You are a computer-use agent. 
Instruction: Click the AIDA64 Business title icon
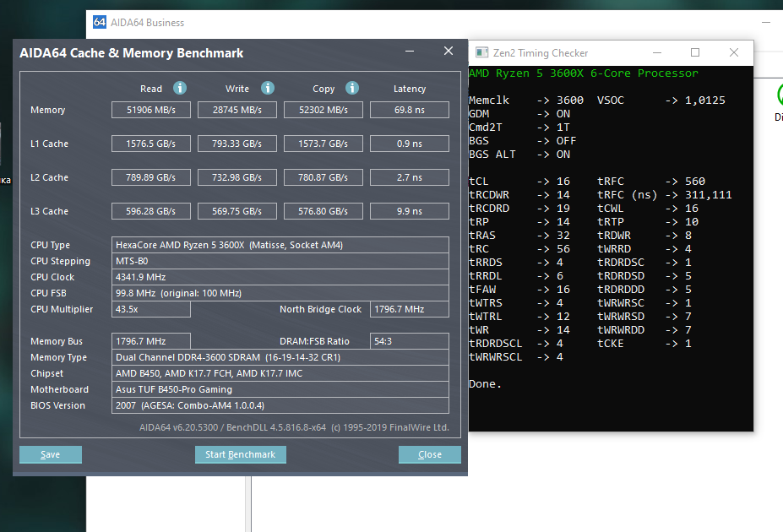(x=100, y=23)
